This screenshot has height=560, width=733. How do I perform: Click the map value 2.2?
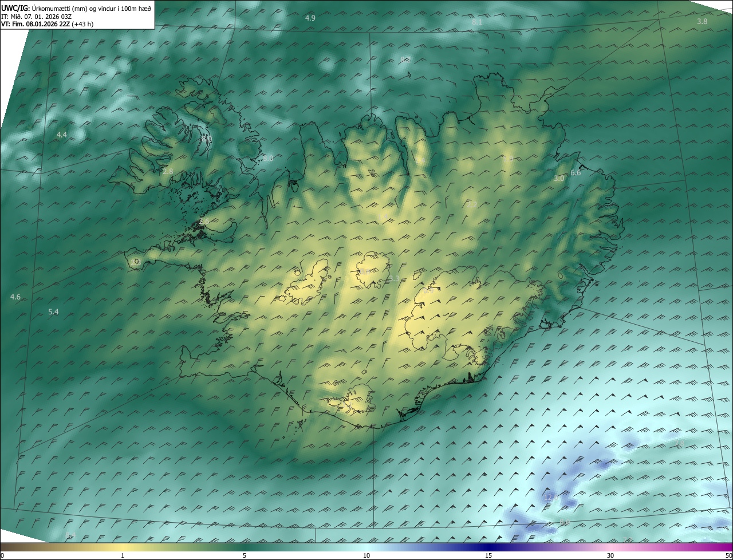pos(472,204)
